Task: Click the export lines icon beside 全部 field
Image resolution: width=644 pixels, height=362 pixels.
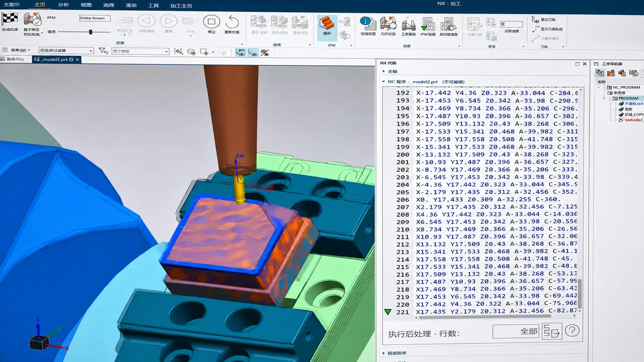Action: [x=552, y=331]
